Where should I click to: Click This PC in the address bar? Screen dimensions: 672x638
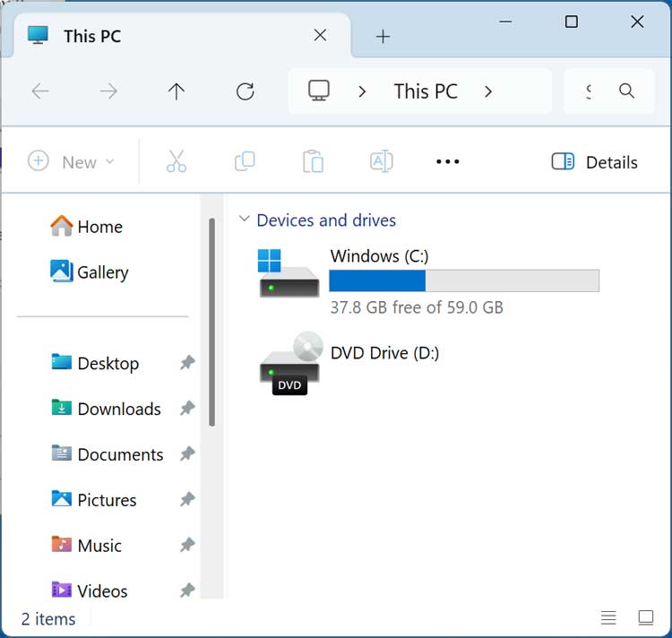[x=426, y=91]
